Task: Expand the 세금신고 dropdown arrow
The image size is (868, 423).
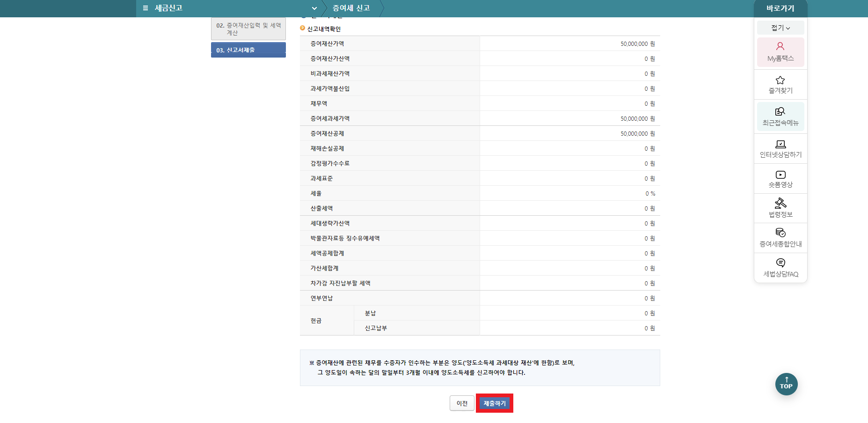Action: [x=314, y=8]
